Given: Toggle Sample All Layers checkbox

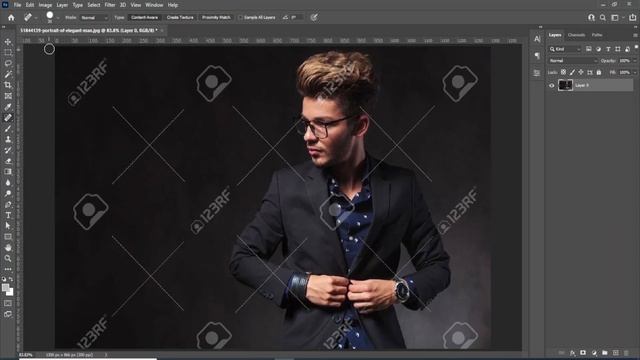Looking at the screenshot, I should click(x=240, y=18).
